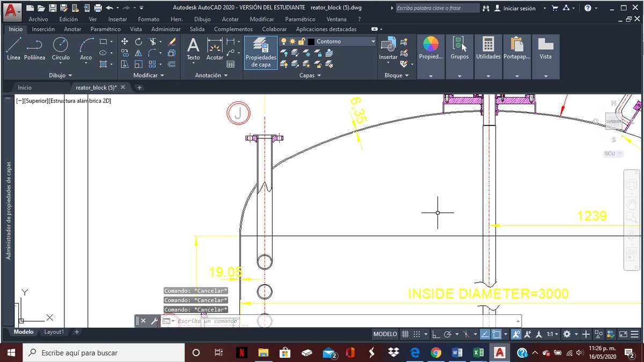Switch to the Layout1 tab
The image size is (644, 362).
(54, 332)
